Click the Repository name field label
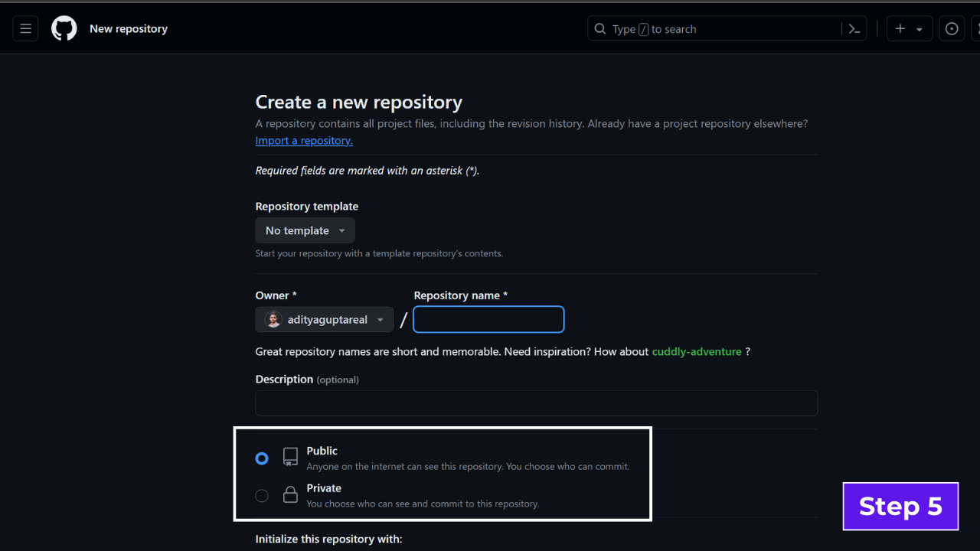980x551 pixels. pos(461,295)
